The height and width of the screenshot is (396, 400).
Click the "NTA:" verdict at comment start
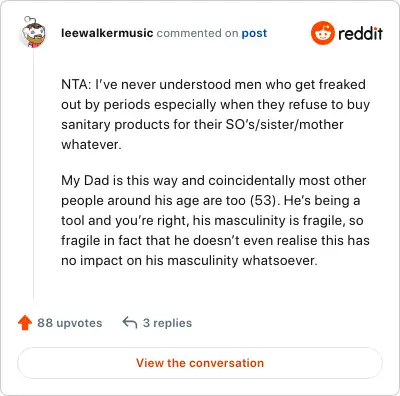pos(76,84)
